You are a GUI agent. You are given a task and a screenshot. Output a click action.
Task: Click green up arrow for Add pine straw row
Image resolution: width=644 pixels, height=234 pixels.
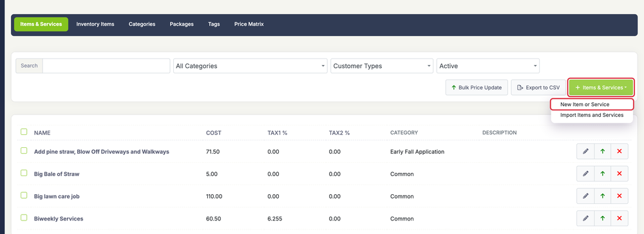pos(603,152)
